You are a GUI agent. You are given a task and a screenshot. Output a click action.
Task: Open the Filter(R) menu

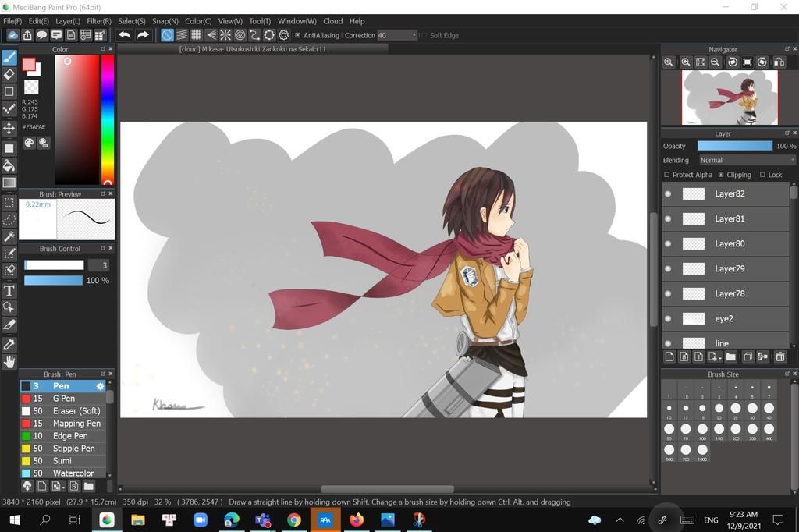click(x=99, y=21)
